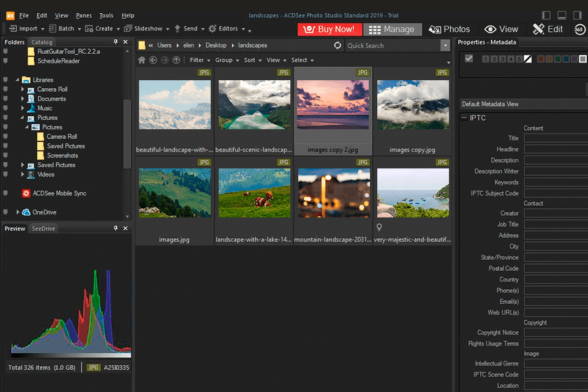Open the Filter dropdown
Viewport: 588px width, 392px height.
tap(200, 60)
